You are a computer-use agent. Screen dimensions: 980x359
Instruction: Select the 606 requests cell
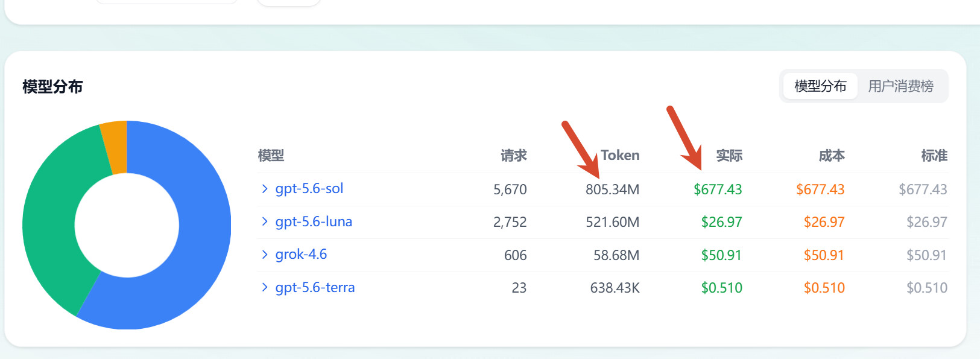click(516, 255)
